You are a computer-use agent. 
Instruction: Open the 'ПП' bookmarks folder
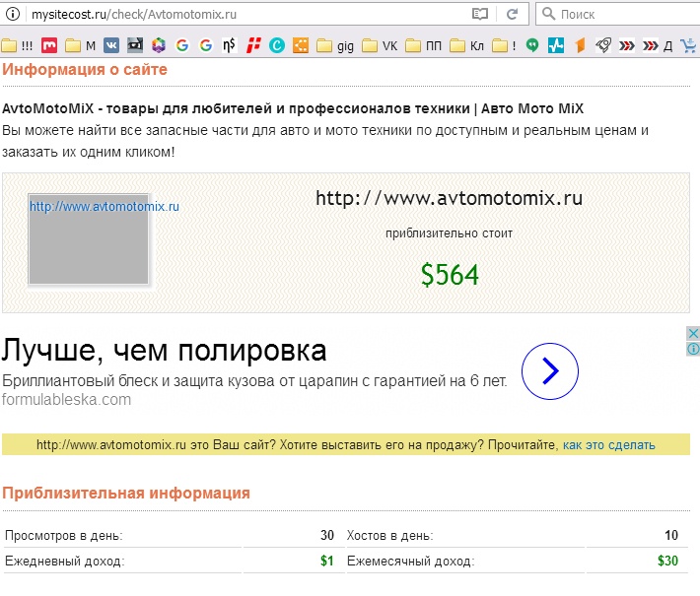pyautogui.click(x=423, y=45)
